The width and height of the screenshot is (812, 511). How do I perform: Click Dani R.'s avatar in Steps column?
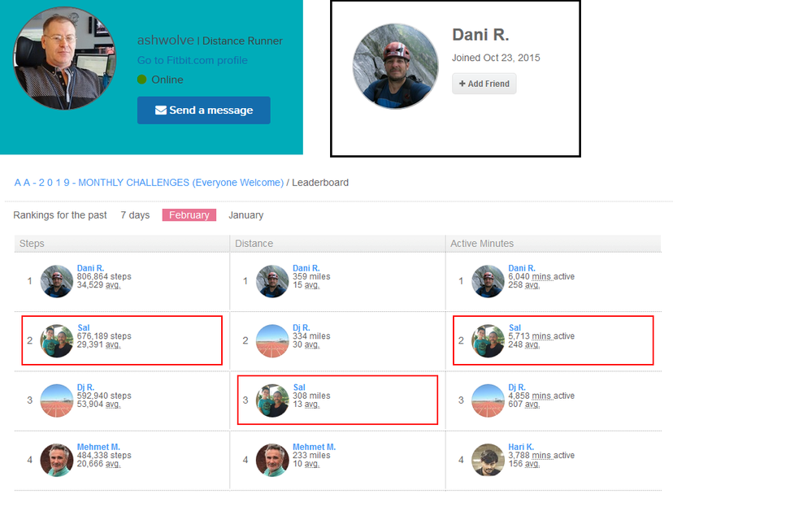point(56,281)
